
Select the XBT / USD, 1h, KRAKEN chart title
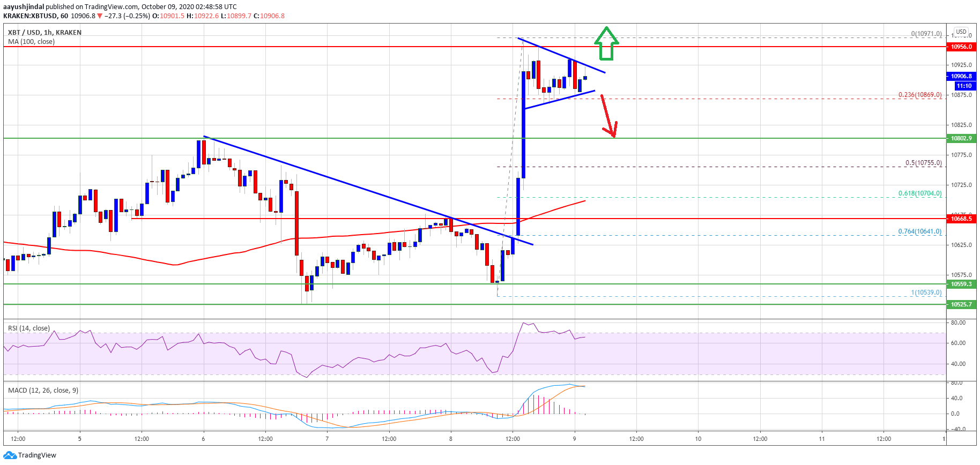tap(44, 33)
